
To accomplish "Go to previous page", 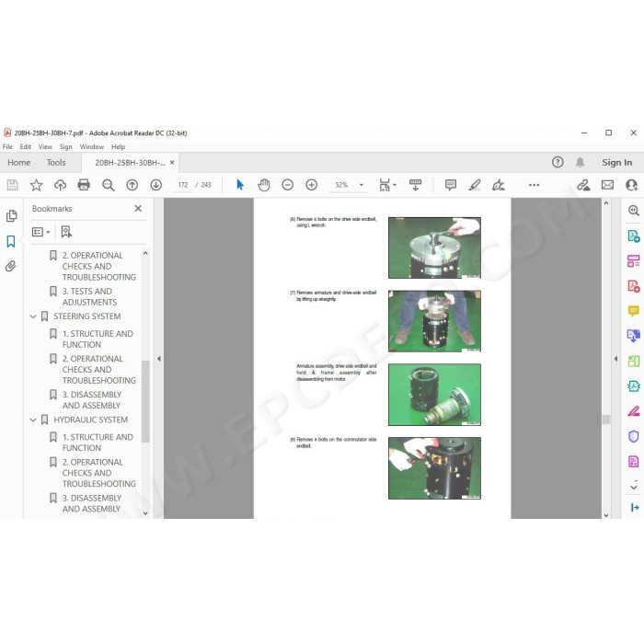I will pos(132,185).
